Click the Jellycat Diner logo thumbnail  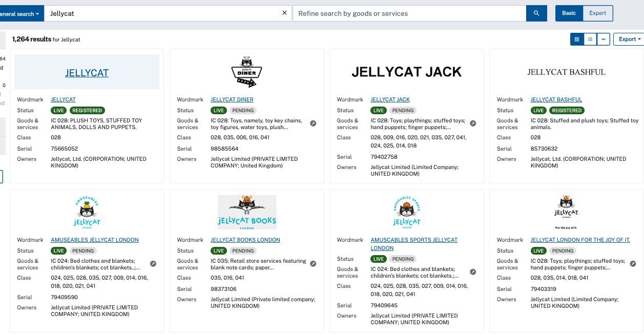(x=246, y=72)
